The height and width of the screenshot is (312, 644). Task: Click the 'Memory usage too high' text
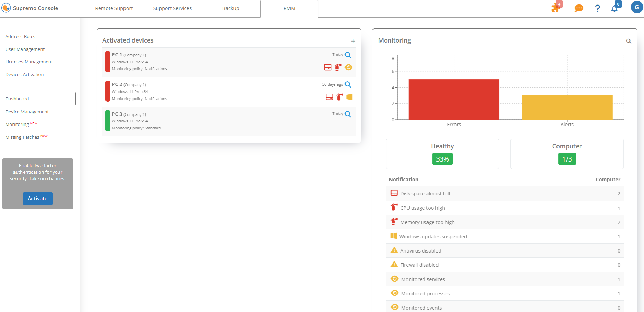click(427, 222)
